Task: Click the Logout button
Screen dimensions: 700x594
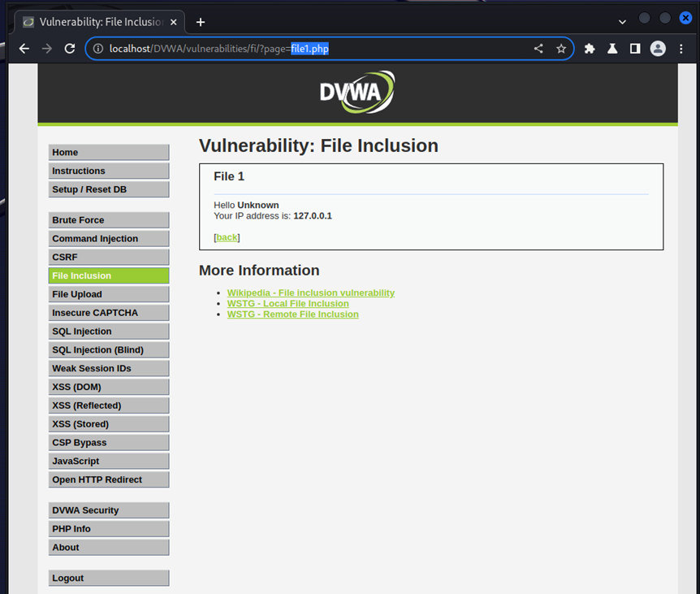Action: pyautogui.click(x=109, y=578)
